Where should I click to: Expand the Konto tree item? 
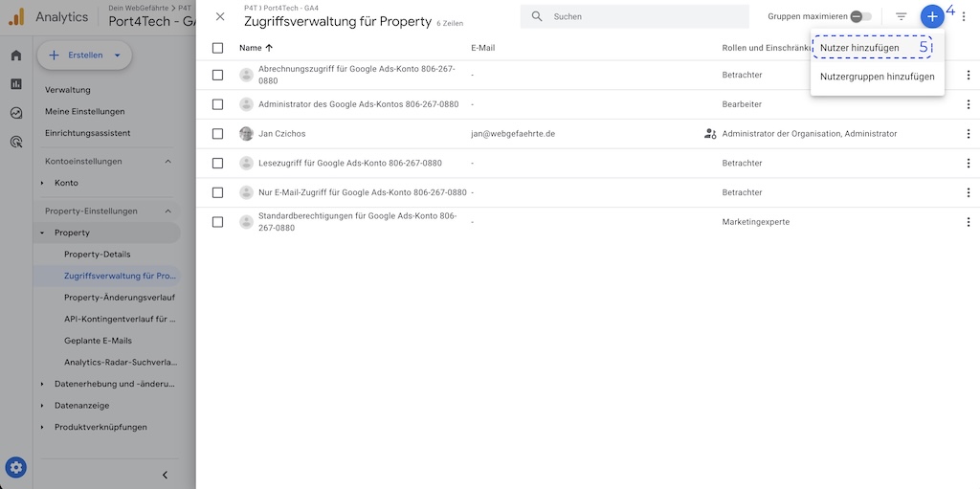[x=42, y=183]
